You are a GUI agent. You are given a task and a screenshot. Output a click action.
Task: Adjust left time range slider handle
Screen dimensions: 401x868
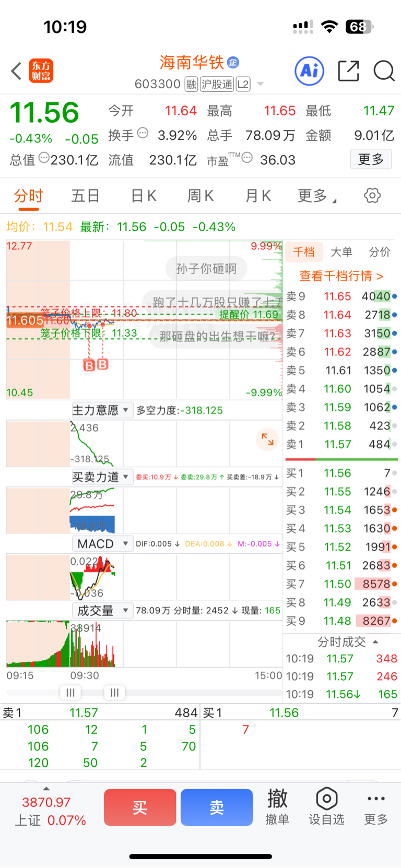click(x=70, y=693)
